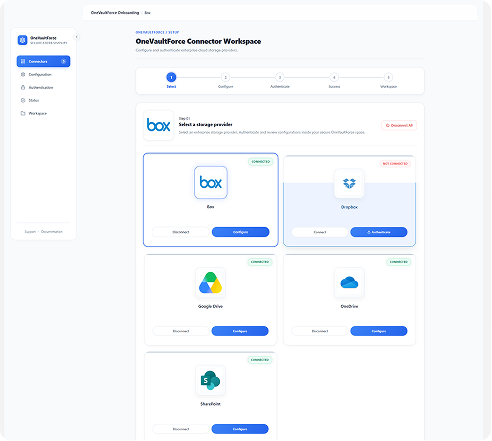Screen dimensions: 492x441
Task: Click Authenticate on the Dropbox card
Action: [x=379, y=232]
